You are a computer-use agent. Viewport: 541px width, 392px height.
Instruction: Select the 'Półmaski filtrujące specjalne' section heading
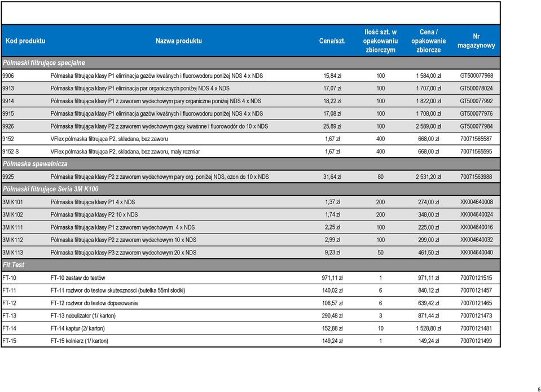coord(44,63)
